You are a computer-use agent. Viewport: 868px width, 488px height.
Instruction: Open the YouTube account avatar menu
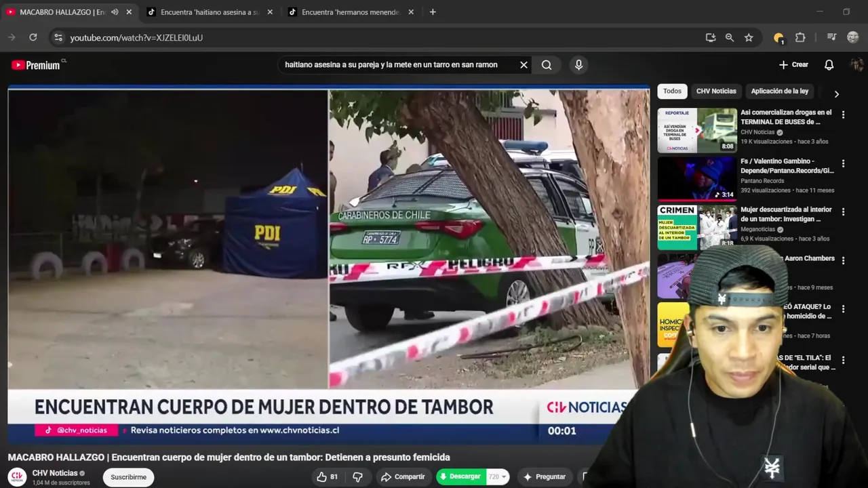click(857, 65)
